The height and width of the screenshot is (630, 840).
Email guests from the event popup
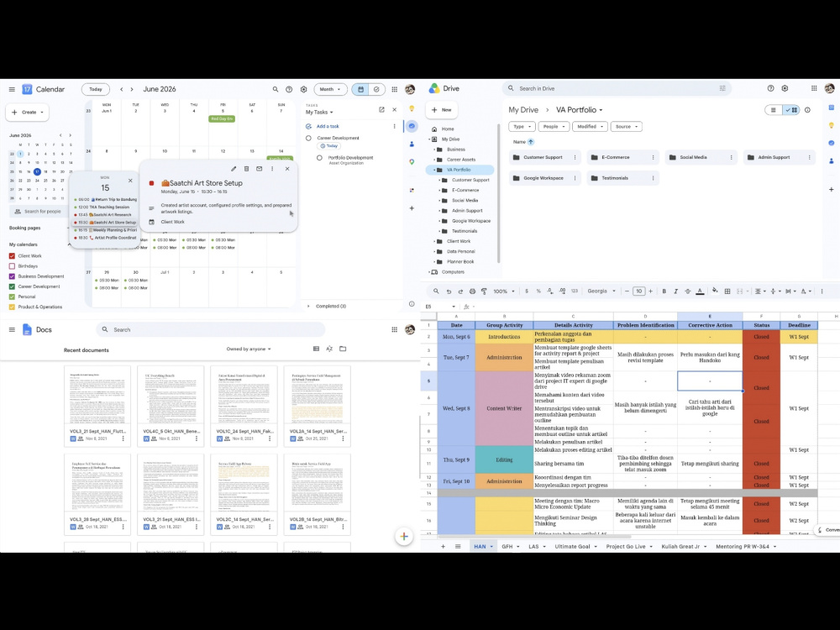coord(260,169)
